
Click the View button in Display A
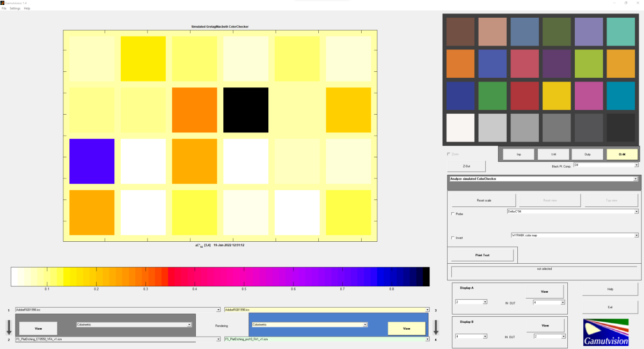point(544,292)
